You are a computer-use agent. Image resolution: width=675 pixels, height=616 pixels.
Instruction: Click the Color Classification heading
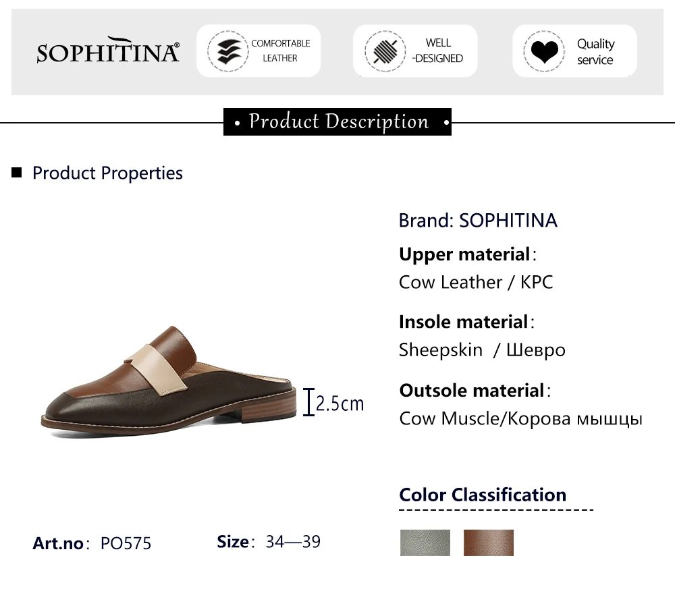(483, 495)
